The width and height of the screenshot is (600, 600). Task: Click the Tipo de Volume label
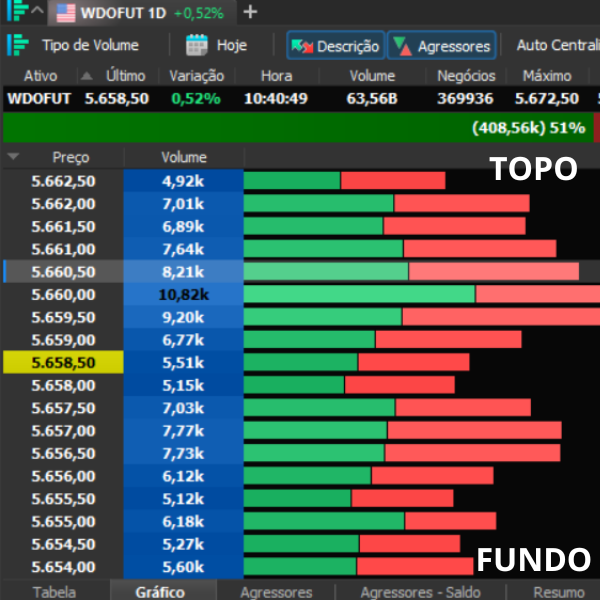pos(90,45)
